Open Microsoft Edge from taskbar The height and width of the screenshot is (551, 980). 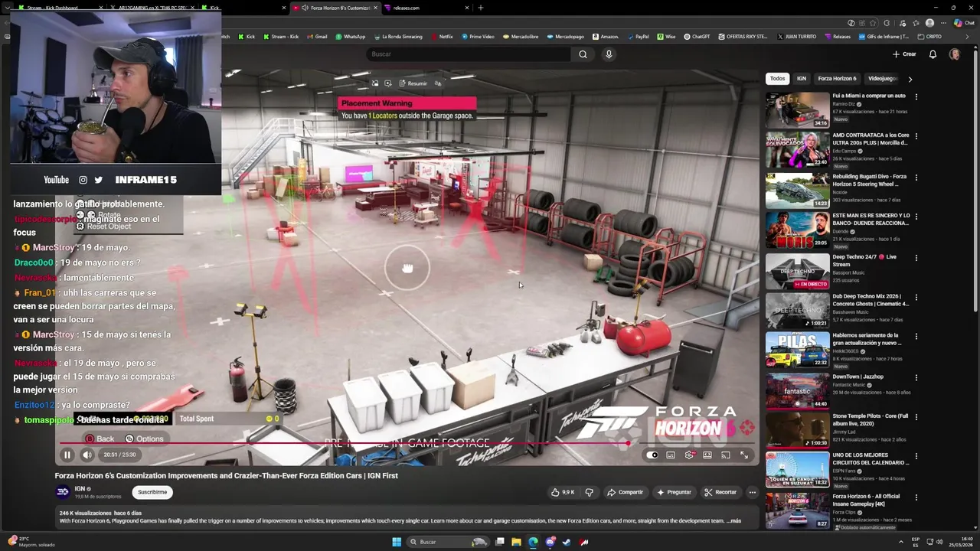[533, 542]
